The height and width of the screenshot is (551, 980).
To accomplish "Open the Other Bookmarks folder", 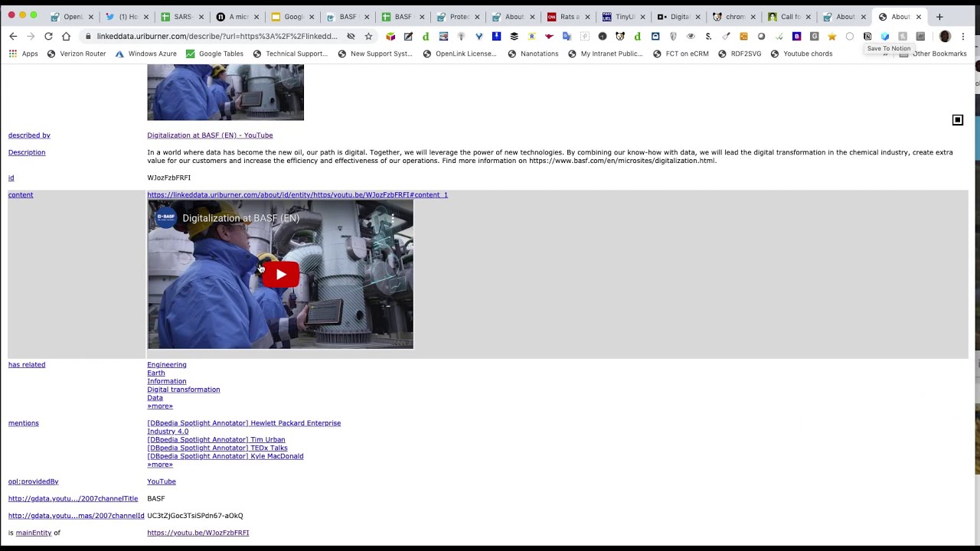I will 933,54.
